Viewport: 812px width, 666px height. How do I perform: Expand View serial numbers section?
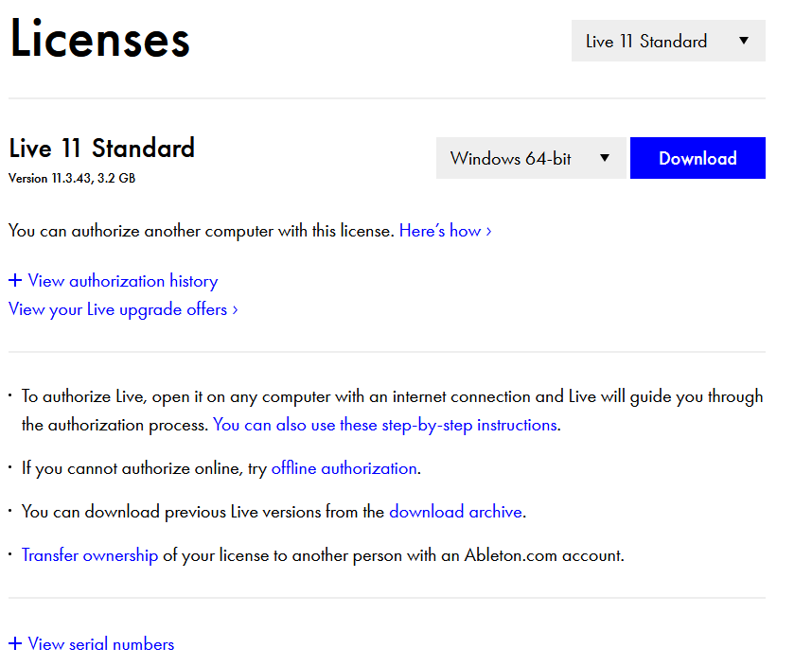[x=101, y=644]
